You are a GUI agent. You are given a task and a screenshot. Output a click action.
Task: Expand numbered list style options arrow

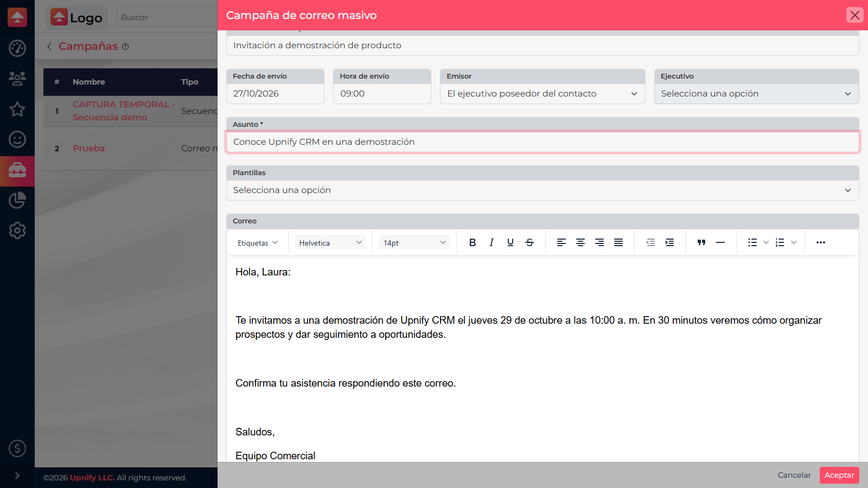click(x=794, y=242)
